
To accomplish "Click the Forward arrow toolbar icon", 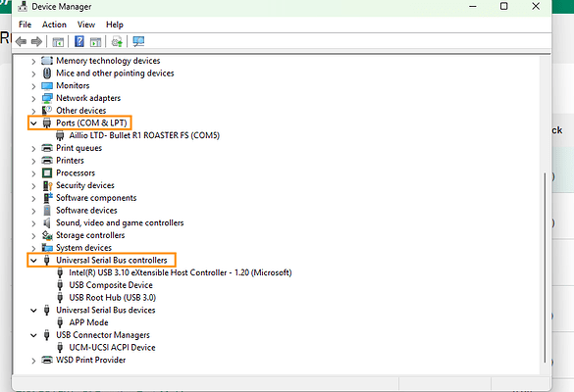I will pos(36,42).
